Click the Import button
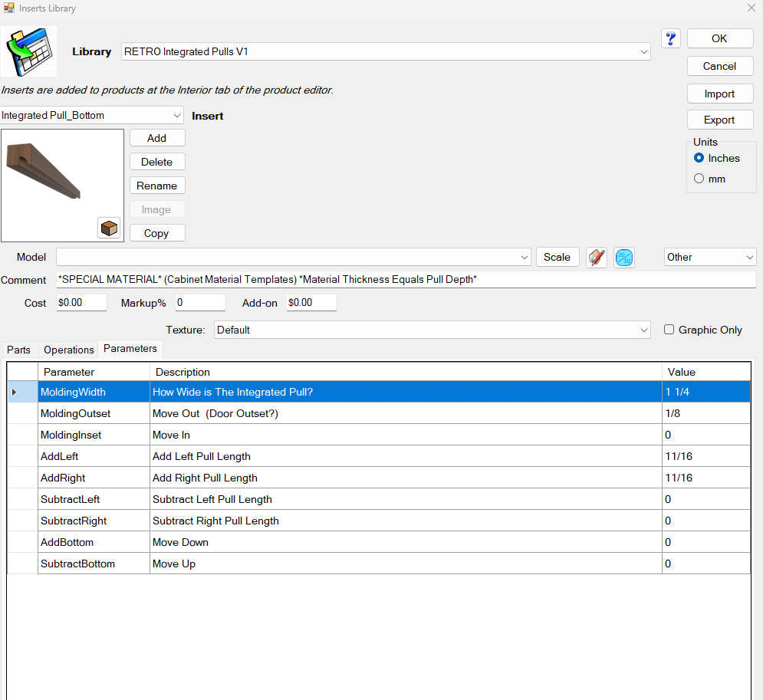 720,94
